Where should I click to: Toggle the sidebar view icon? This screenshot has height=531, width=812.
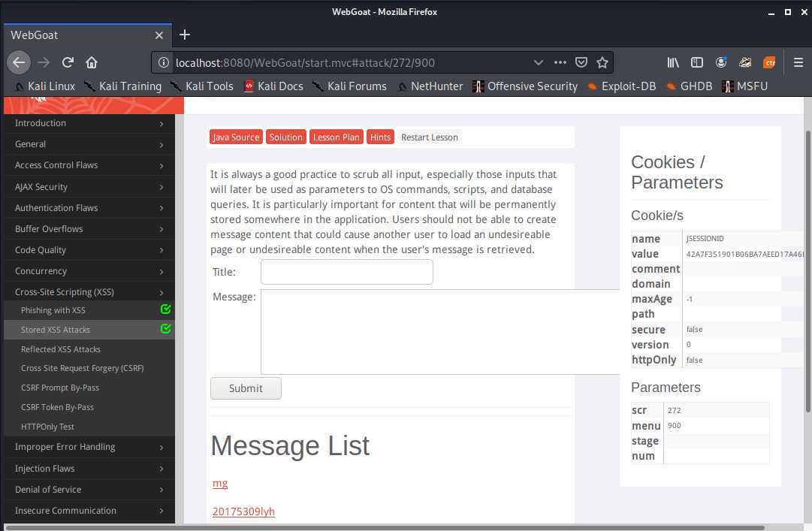696,62
